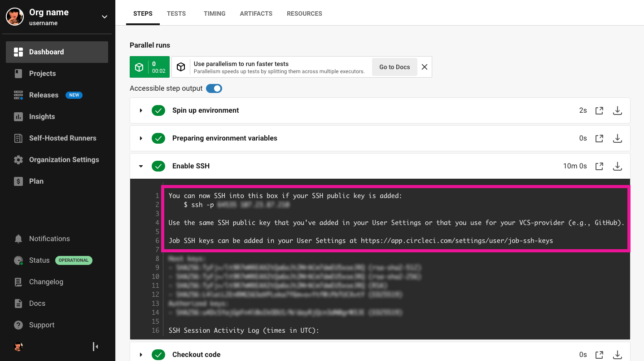Switch to the ARTIFACTS tab
This screenshot has height=361, width=644.
256,13
